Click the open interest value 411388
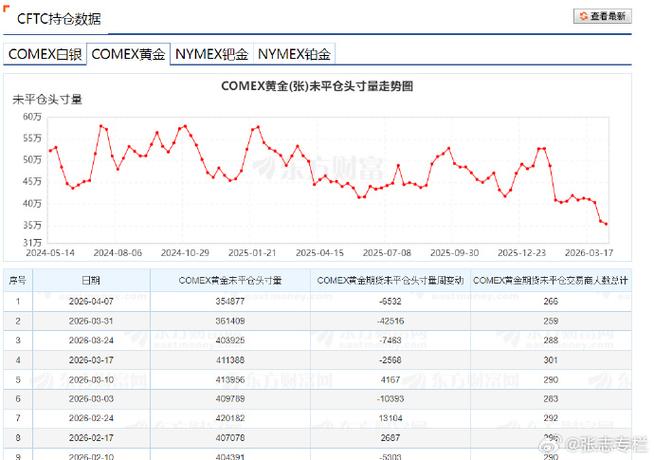 point(230,360)
